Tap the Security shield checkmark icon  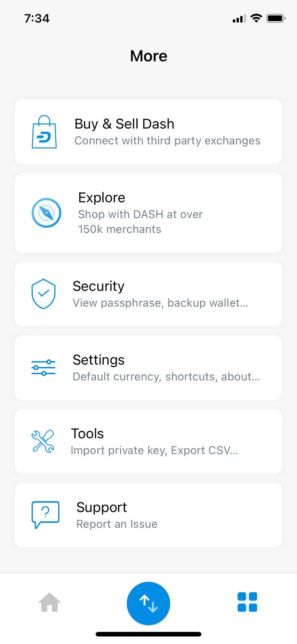43,294
